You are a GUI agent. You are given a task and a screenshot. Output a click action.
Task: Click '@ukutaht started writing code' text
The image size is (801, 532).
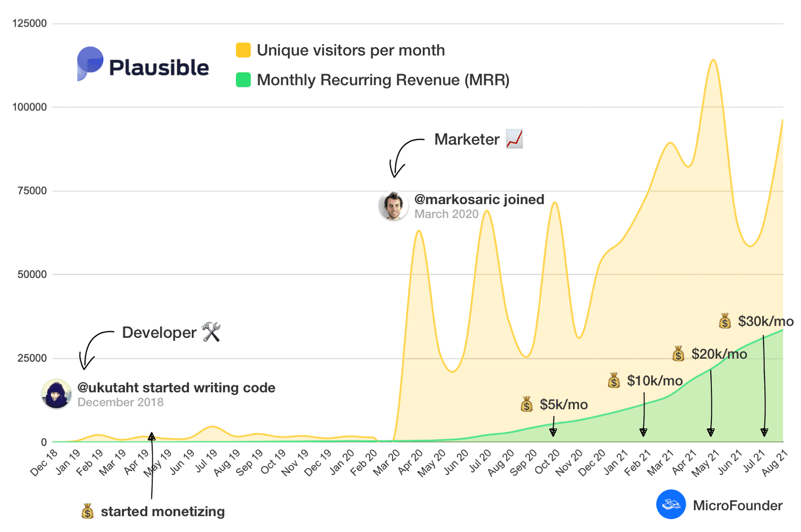pyautogui.click(x=176, y=387)
